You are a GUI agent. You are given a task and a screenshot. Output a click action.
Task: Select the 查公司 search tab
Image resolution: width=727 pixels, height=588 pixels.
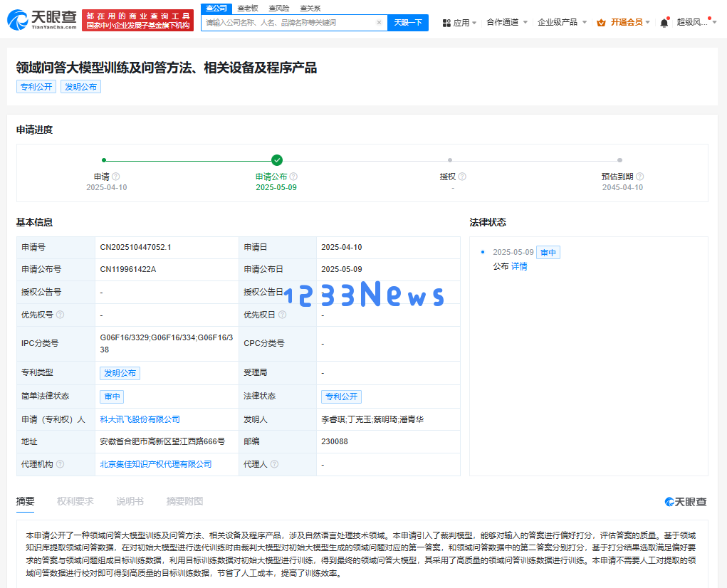216,9
